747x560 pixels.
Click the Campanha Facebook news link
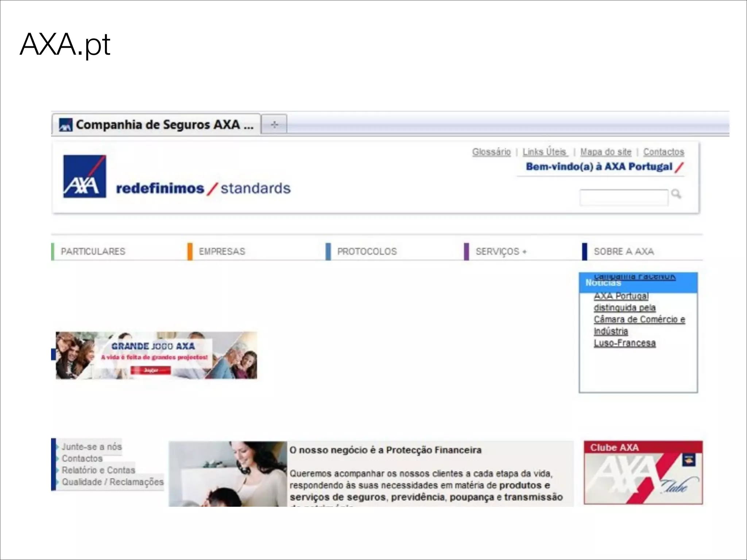click(x=635, y=276)
